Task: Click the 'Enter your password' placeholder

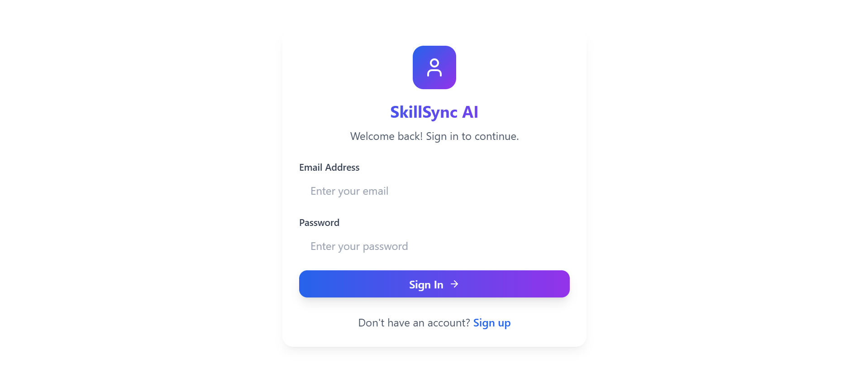Action: [359, 246]
